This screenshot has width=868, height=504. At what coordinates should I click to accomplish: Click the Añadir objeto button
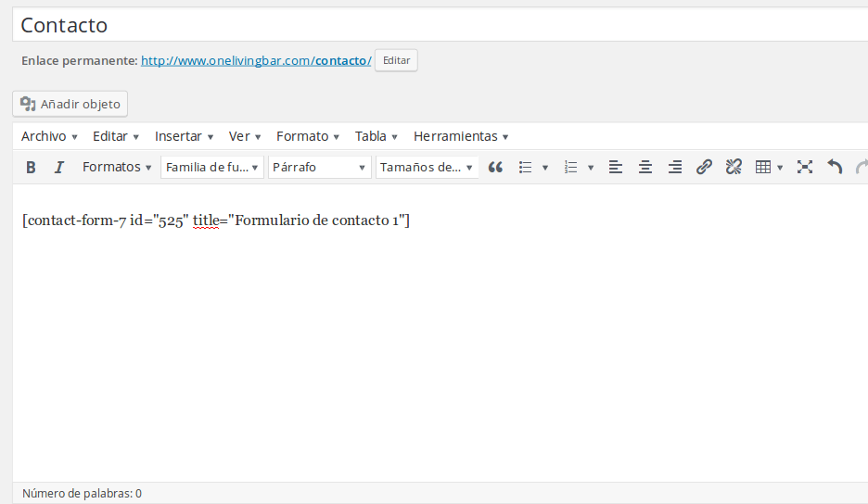coord(70,104)
